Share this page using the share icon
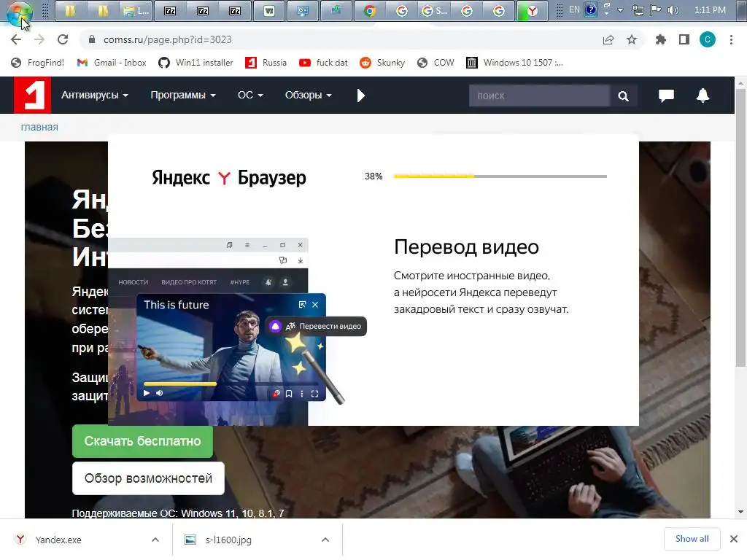Viewport: 747px width, 560px height. 608,40
